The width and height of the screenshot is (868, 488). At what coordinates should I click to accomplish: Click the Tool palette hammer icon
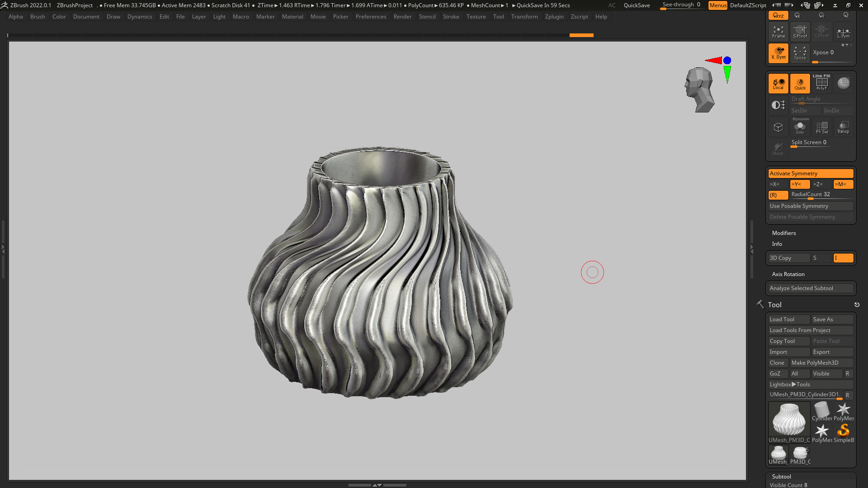(x=760, y=305)
